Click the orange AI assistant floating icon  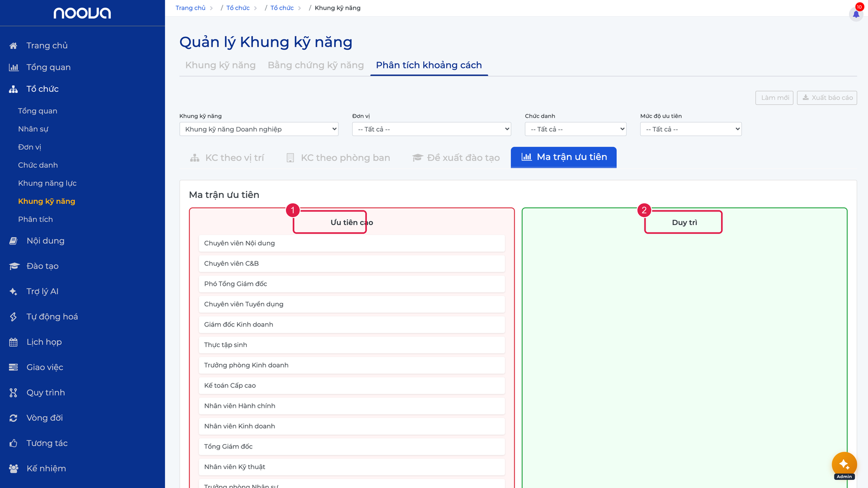pyautogui.click(x=844, y=464)
